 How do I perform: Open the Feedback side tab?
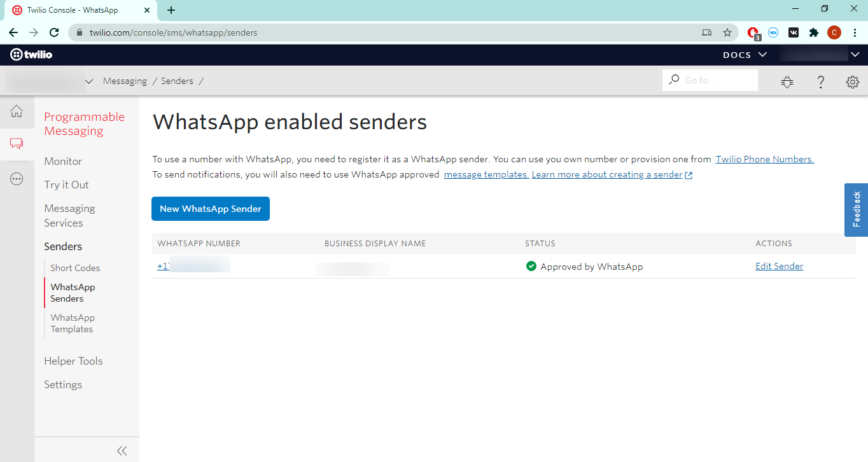click(x=857, y=210)
